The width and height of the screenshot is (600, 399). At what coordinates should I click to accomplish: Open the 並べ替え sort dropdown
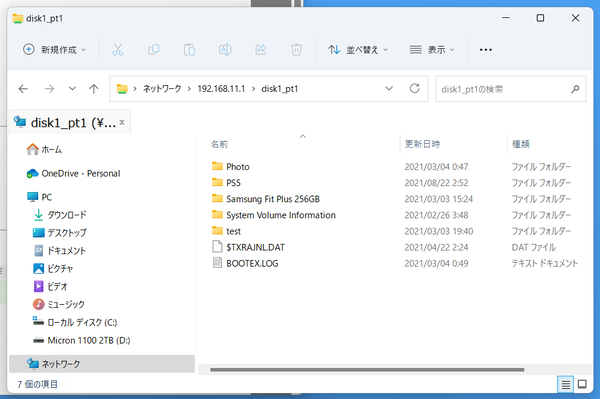click(x=358, y=50)
